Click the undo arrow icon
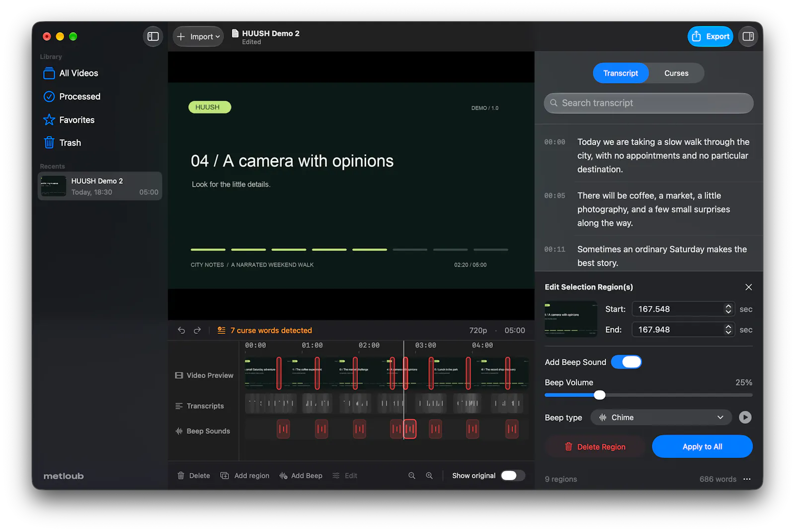Screen dimensions: 795x532 pos(181,330)
